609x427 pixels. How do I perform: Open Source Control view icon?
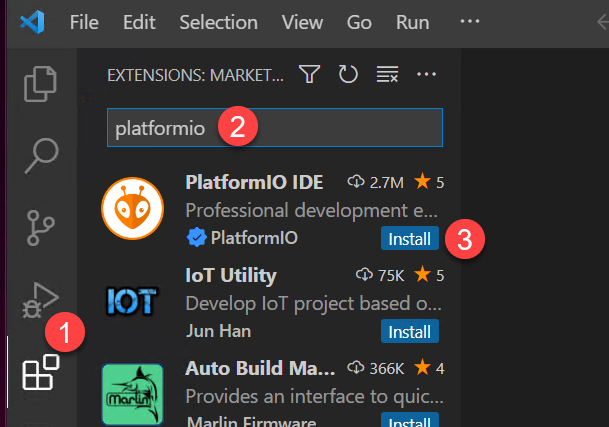pyautogui.click(x=40, y=226)
